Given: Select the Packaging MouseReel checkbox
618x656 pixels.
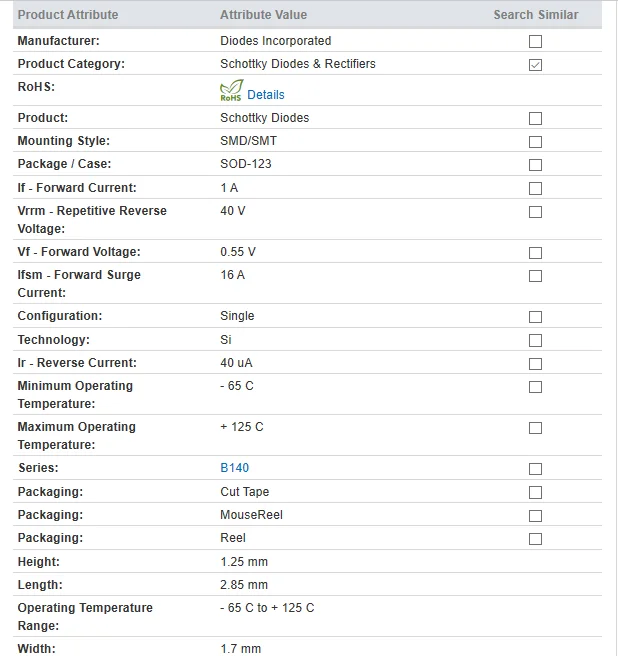Looking at the screenshot, I should tap(535, 515).
